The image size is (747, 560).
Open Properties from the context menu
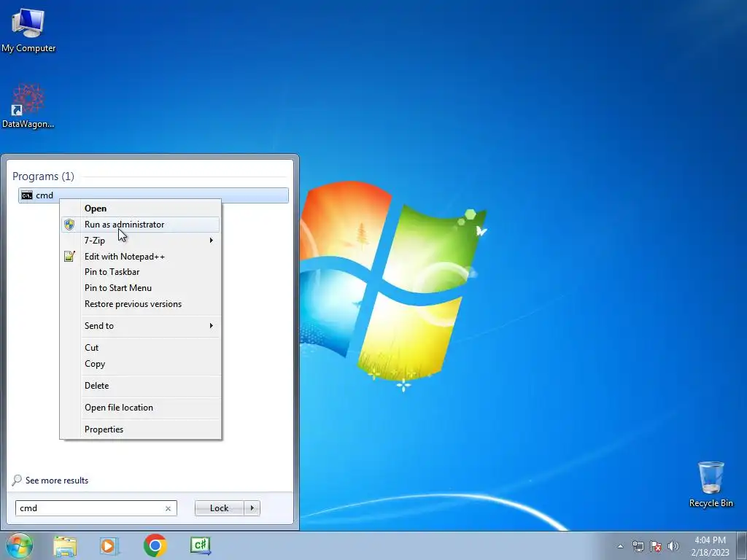141,429
